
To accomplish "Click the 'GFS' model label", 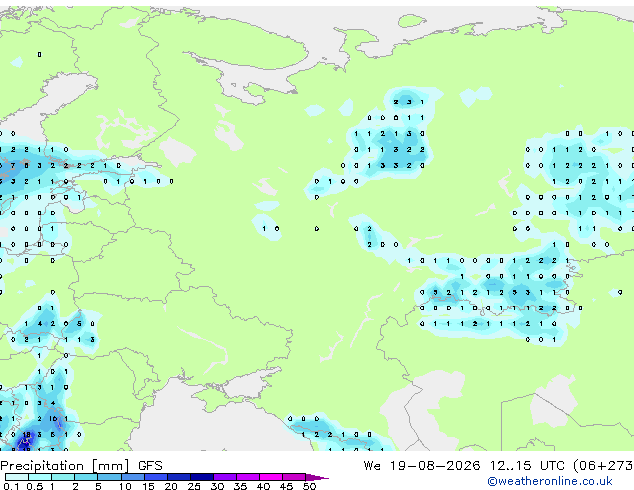I will [x=150, y=466].
